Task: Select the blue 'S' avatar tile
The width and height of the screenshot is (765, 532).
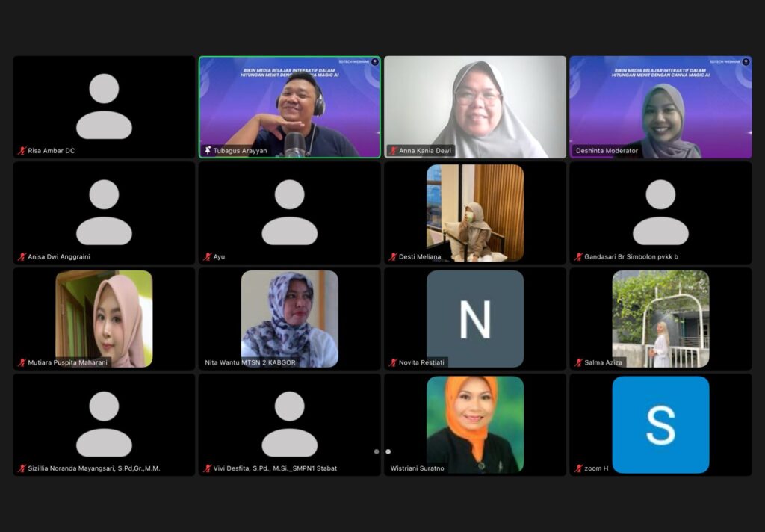Action: (x=660, y=424)
